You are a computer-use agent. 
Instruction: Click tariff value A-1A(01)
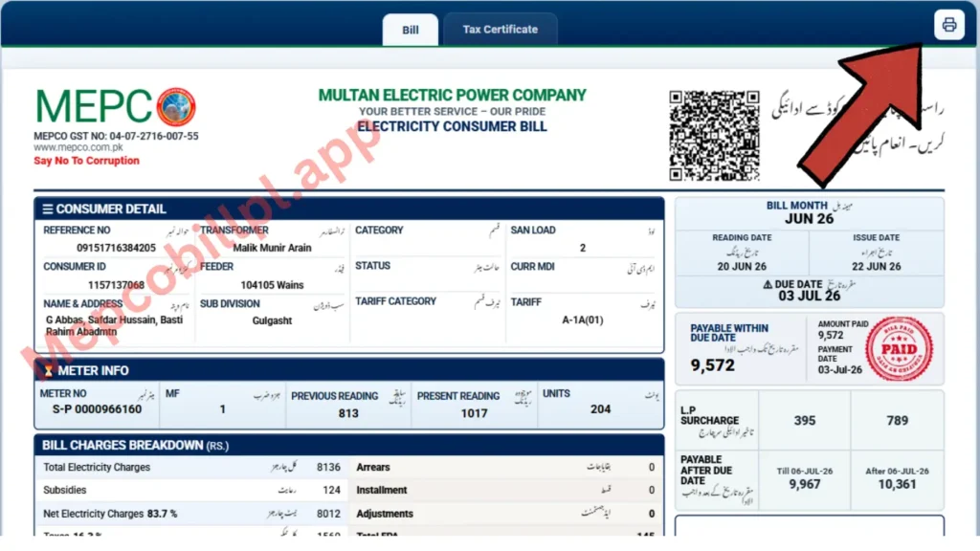click(583, 320)
